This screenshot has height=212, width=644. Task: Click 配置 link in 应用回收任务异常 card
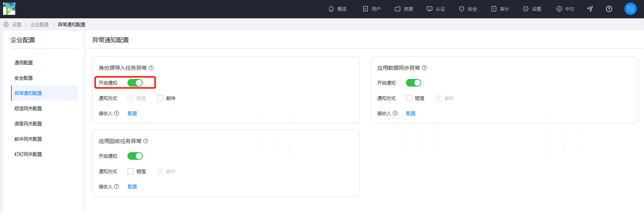132,187
